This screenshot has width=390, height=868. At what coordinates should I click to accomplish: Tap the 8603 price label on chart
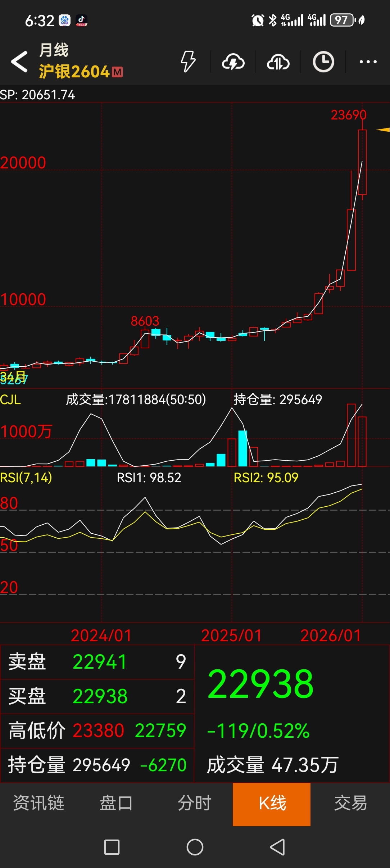coord(145,321)
